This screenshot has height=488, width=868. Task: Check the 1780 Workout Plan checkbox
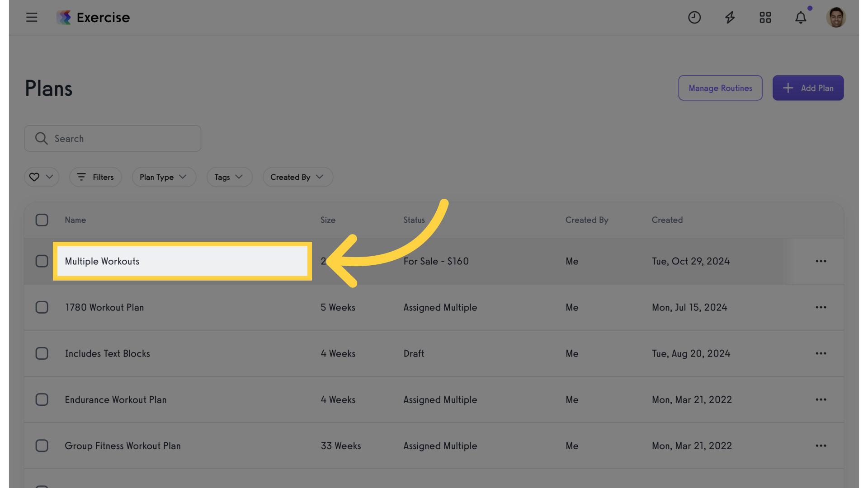[x=42, y=307]
